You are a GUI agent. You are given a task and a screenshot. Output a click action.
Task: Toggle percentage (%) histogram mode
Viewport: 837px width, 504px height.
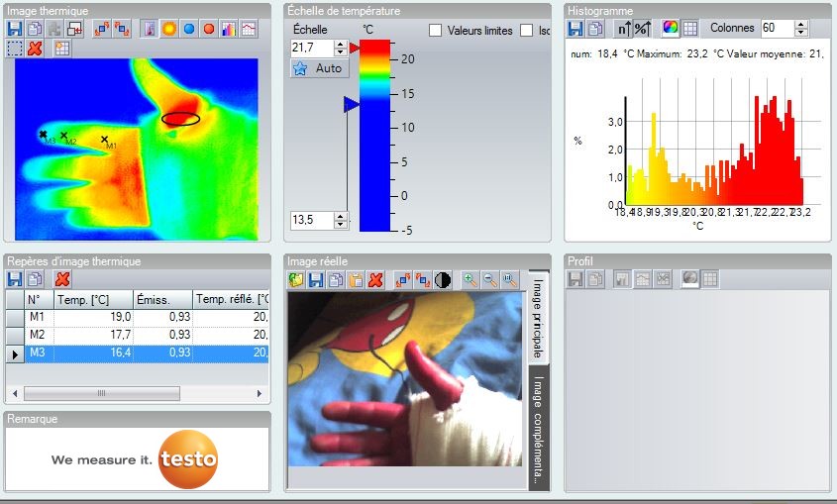[x=642, y=29]
